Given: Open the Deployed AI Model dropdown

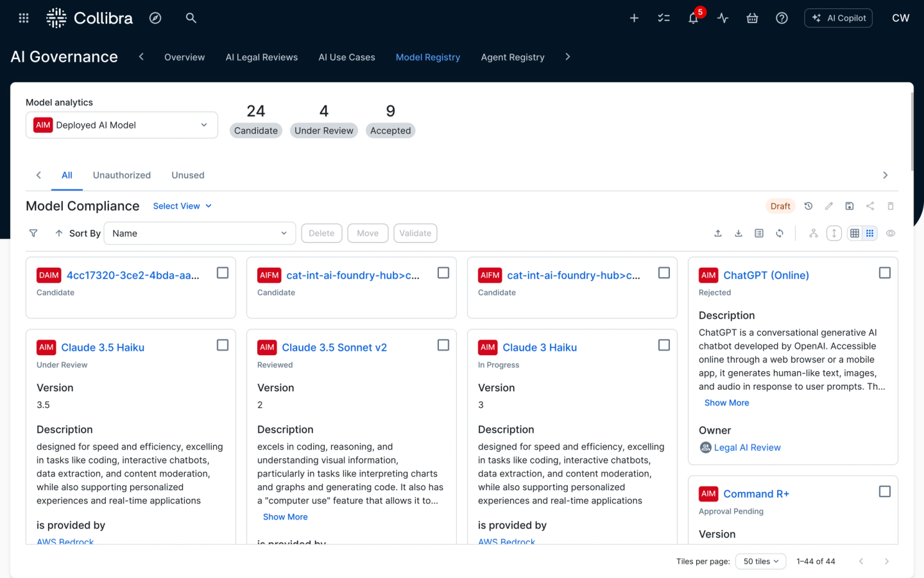Looking at the screenshot, I should pos(203,125).
